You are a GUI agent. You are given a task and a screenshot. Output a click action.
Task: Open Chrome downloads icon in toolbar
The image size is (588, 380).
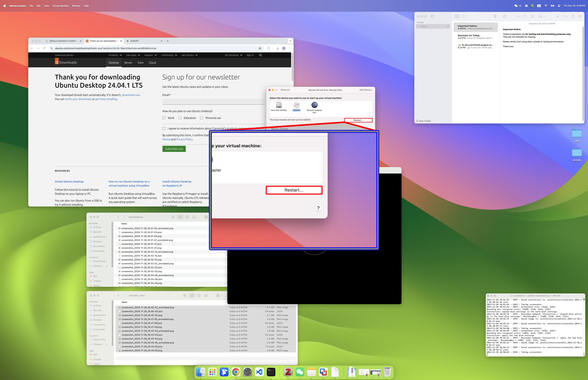278,48
